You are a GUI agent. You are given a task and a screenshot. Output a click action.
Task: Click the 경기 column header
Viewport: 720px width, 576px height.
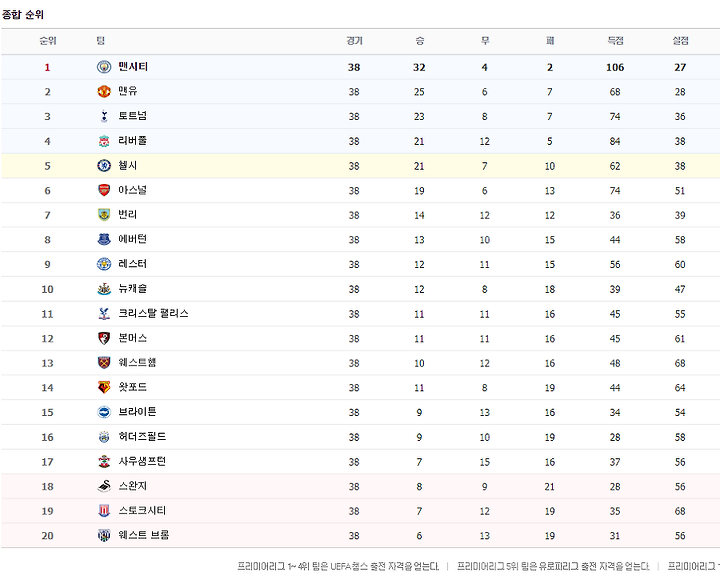click(x=354, y=41)
